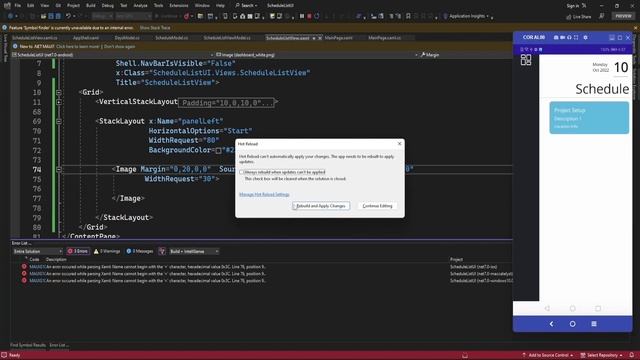
Task: Open the Debug menu
Action: pyautogui.click(x=108, y=6)
